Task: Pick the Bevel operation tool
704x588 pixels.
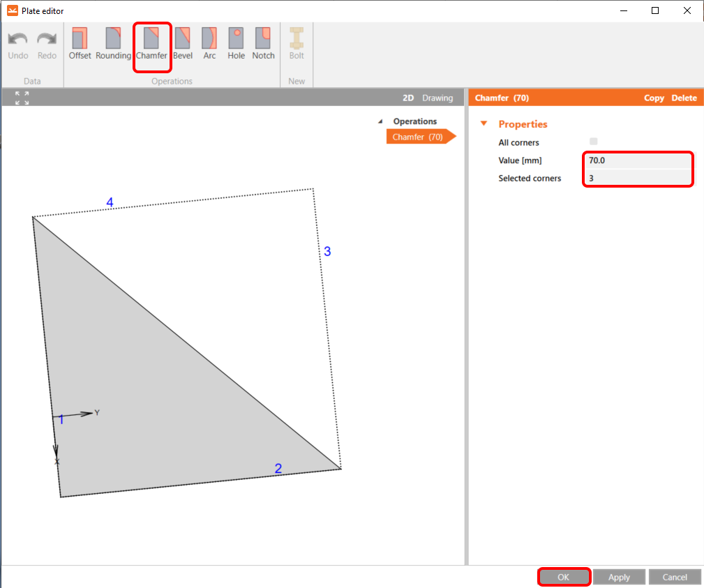Action: click(182, 44)
